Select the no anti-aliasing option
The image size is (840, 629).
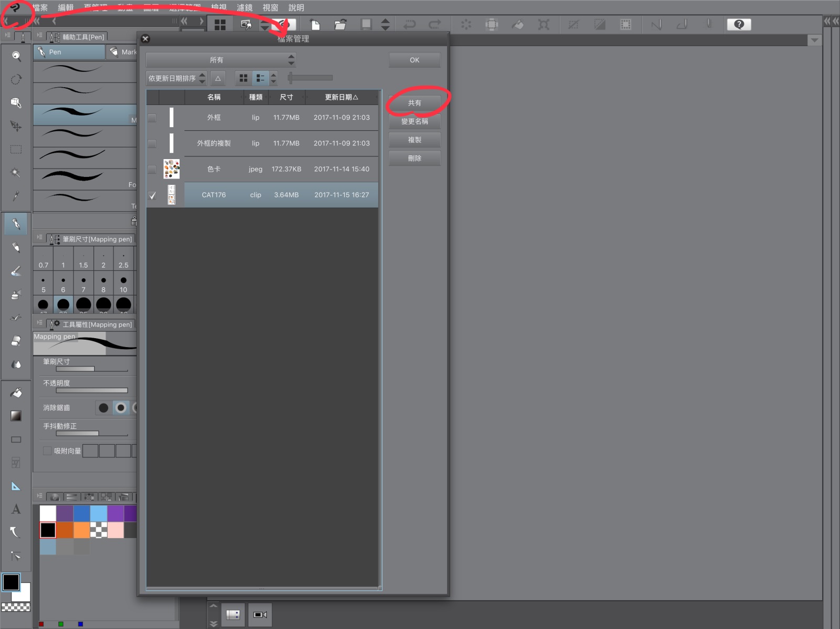103,407
